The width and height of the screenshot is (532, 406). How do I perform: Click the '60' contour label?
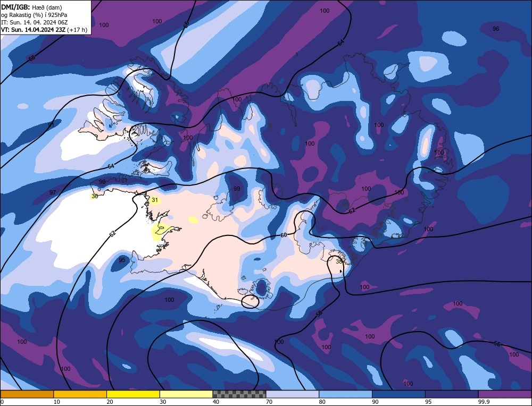click(x=284, y=235)
